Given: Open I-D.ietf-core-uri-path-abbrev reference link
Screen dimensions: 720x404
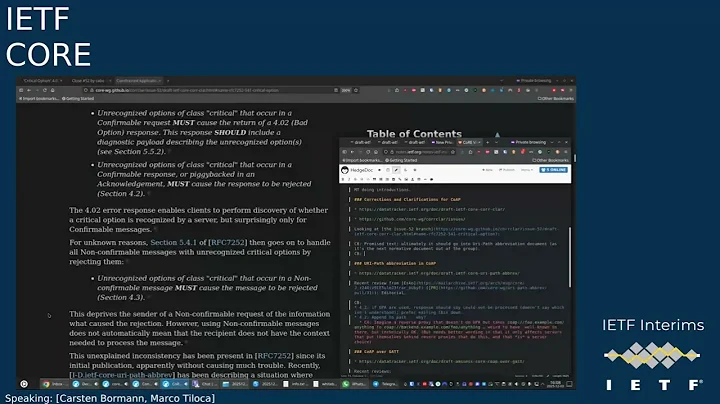Looking at the screenshot, I should coord(122,375).
